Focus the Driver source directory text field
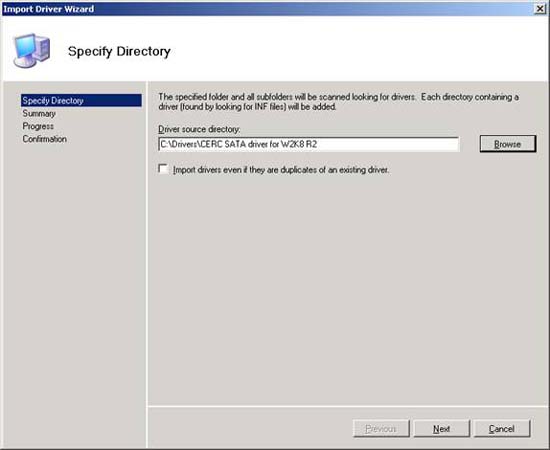The height and width of the screenshot is (450, 550). coord(308,144)
